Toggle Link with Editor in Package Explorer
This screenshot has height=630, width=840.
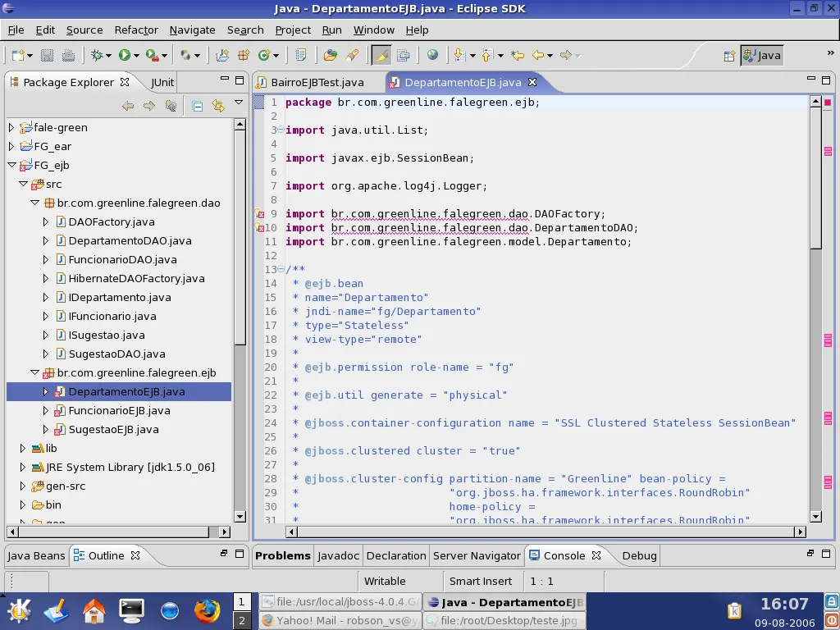tap(218, 106)
